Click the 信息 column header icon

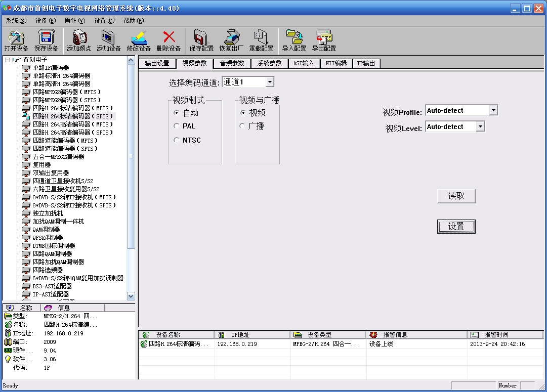[x=48, y=308]
